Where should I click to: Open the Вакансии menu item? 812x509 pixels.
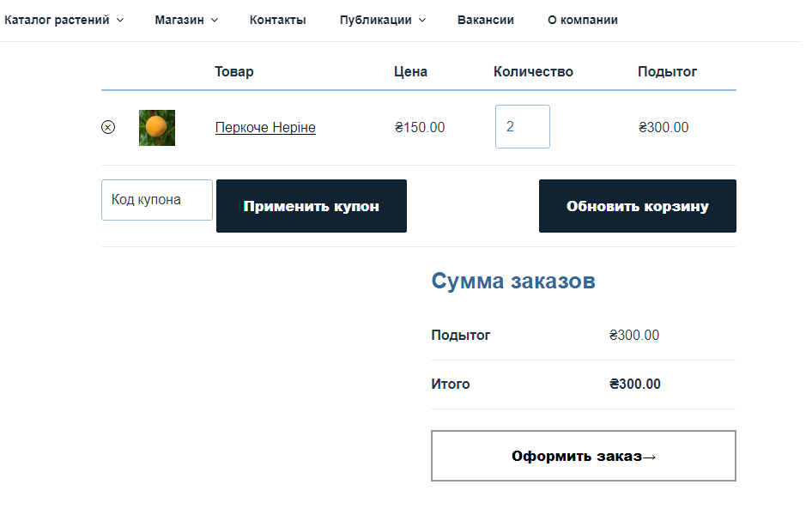(x=485, y=20)
